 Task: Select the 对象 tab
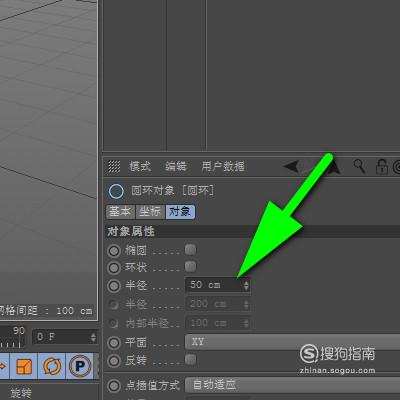click(x=180, y=212)
